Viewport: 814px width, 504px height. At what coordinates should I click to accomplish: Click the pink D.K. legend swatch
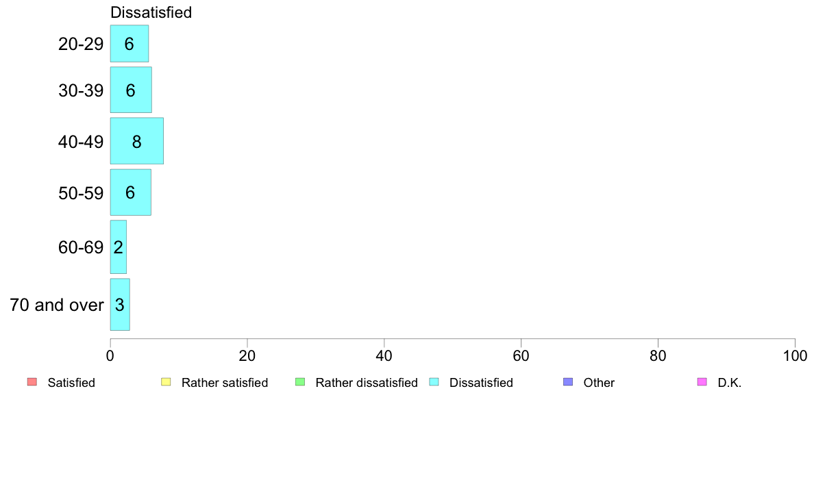click(702, 382)
